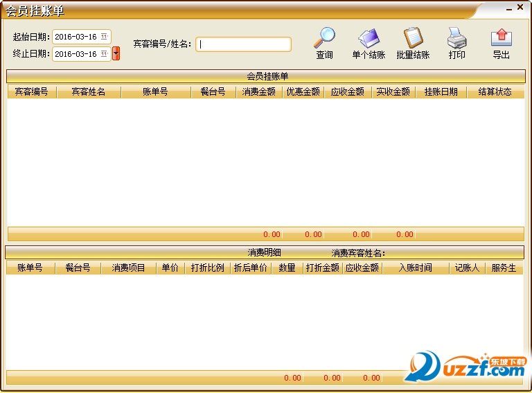Click the 优惠金额 column header
The width and height of the screenshot is (532, 393).
(x=303, y=91)
